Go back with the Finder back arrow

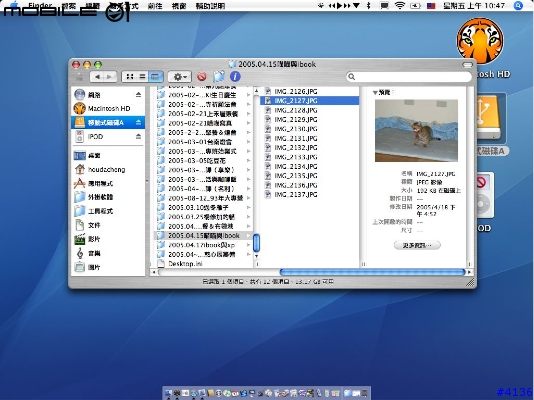point(97,77)
